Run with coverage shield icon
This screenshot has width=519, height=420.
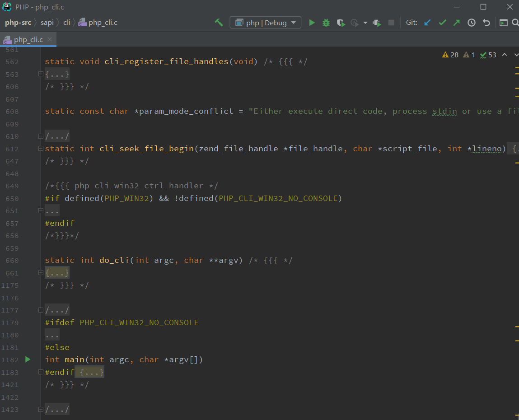tap(341, 23)
